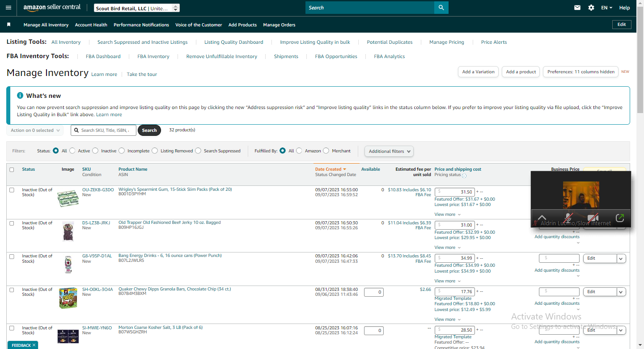Click the Add a product button
The height and width of the screenshot is (349, 644).
point(521,71)
